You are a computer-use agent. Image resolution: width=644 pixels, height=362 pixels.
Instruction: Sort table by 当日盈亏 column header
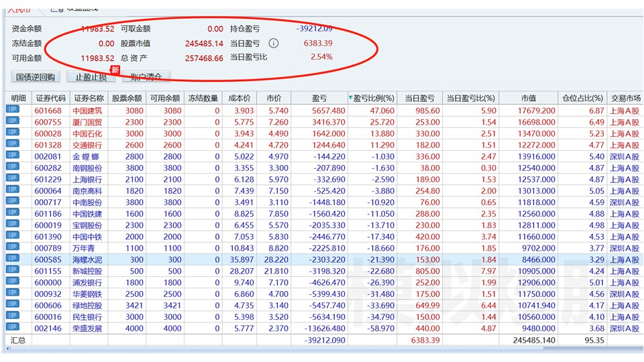[419, 98]
